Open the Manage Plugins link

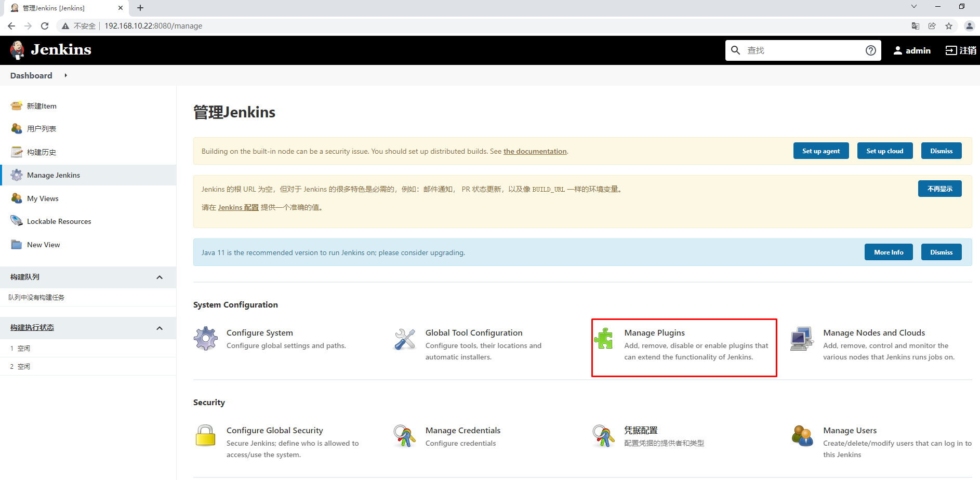point(655,333)
